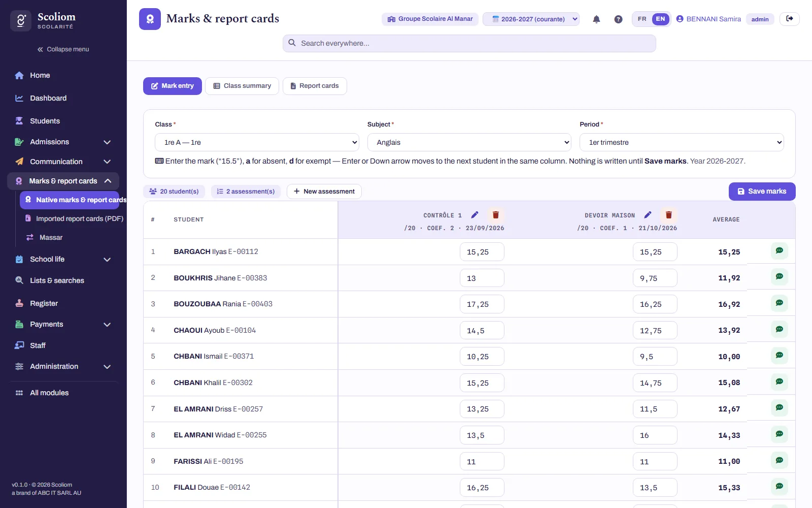Delete the Contrôle 1 assessment with the trash icon
This screenshot has width=812, height=508.
[496, 215]
